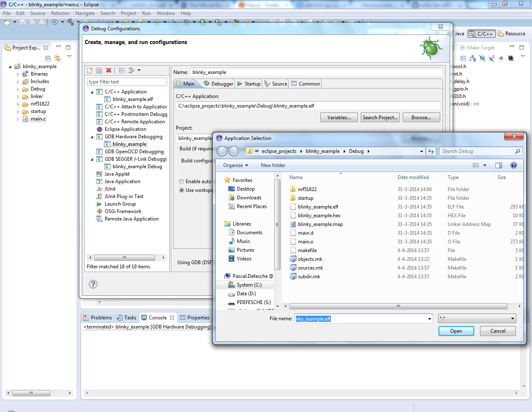Open the Common tab

pyautogui.click(x=305, y=83)
